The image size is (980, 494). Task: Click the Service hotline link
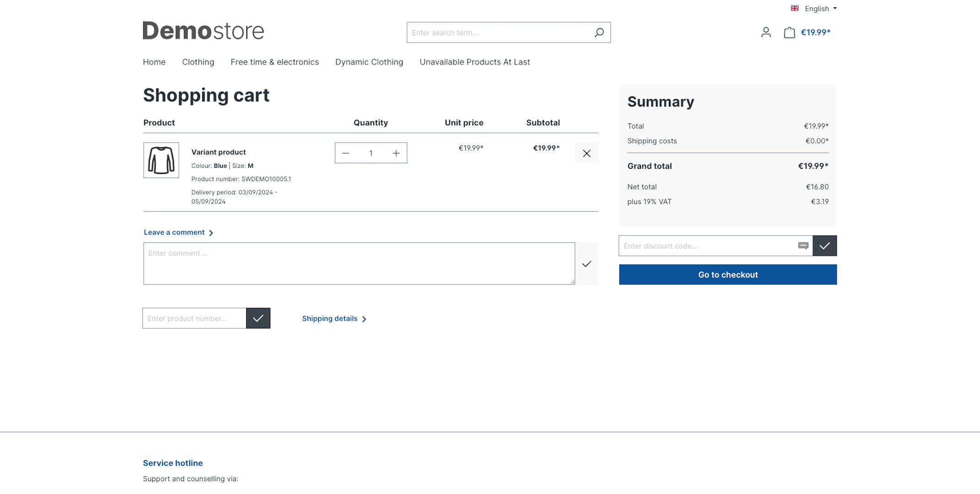(172, 462)
